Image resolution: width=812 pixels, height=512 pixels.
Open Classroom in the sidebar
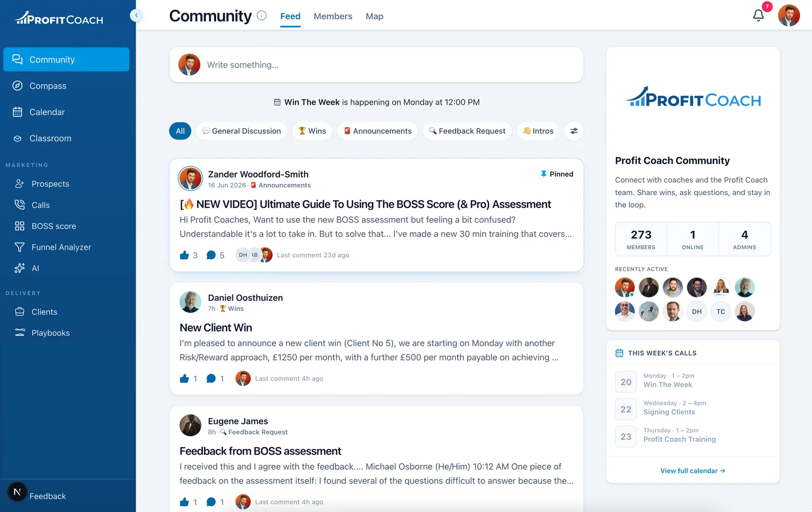point(66,138)
